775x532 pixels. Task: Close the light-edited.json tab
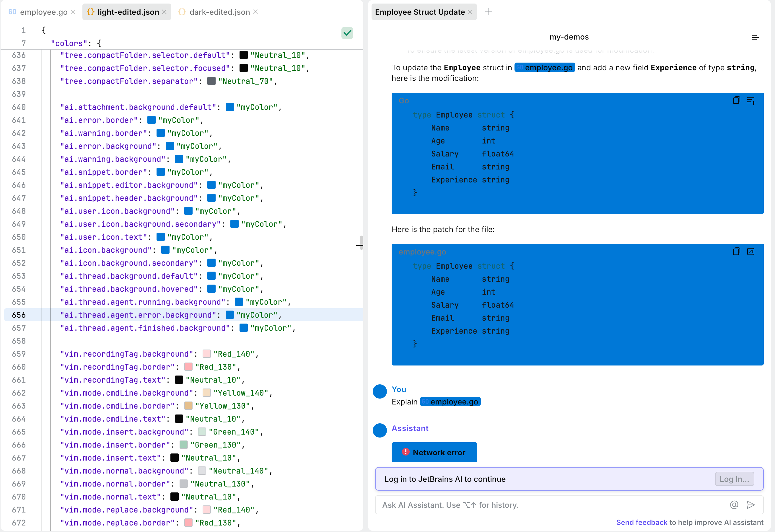pos(164,12)
